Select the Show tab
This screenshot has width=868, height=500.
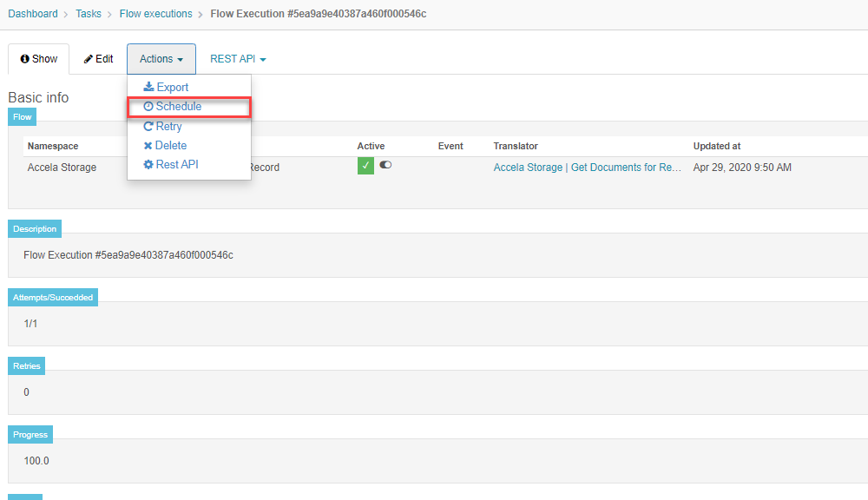[39, 59]
